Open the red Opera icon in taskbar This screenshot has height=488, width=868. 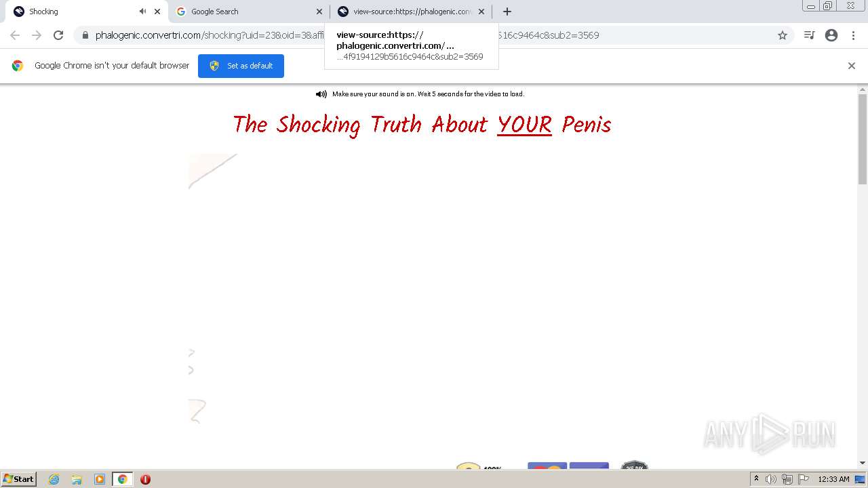(145, 479)
